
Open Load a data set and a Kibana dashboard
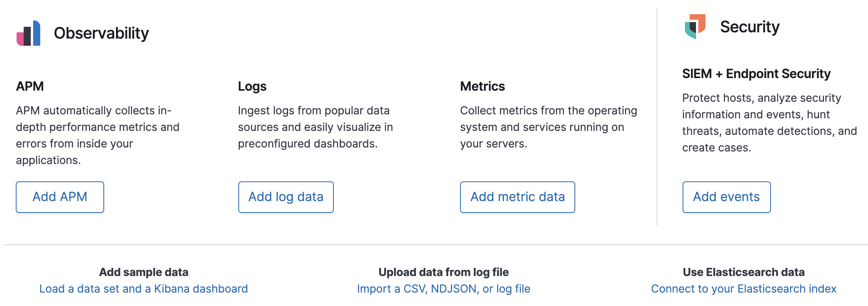tap(143, 288)
